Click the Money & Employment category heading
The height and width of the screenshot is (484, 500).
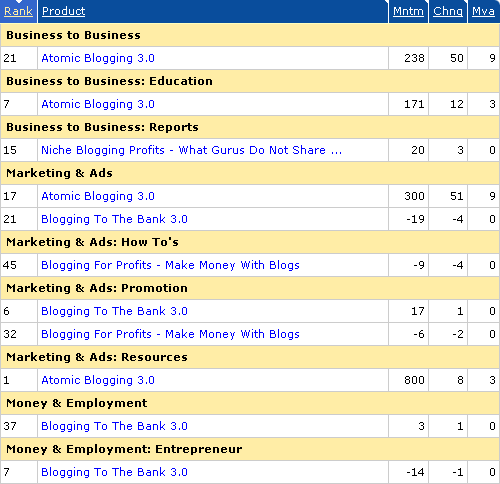[x=77, y=403]
